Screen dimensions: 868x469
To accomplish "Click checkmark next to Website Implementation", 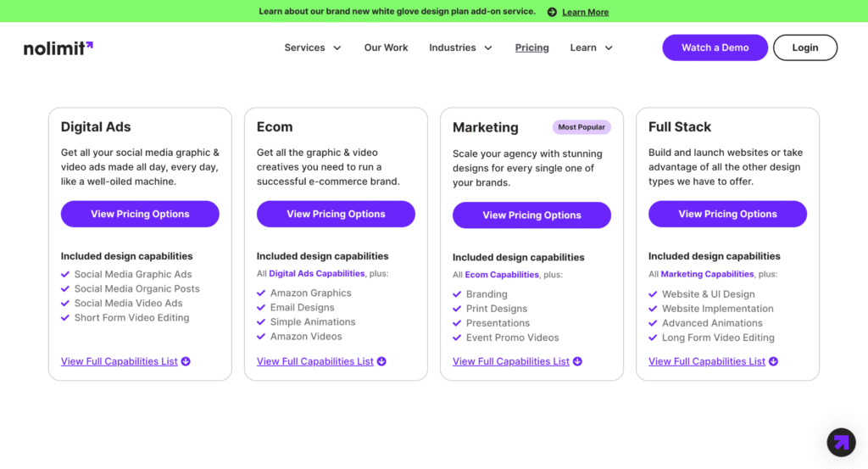I will (x=654, y=309).
